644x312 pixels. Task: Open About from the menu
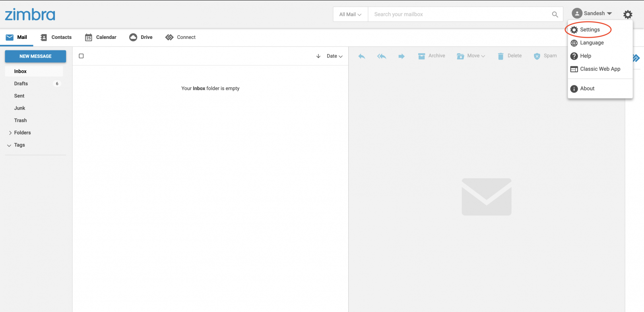pyautogui.click(x=587, y=89)
